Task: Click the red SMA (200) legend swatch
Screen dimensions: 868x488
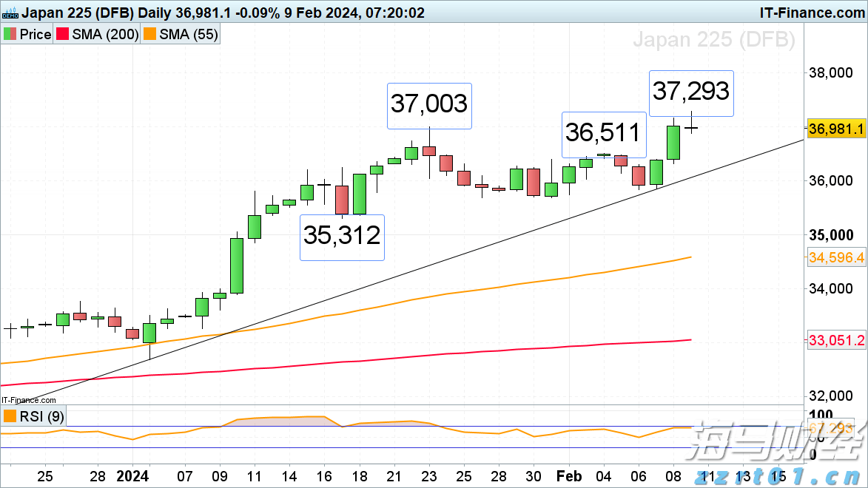Action: tap(64, 34)
